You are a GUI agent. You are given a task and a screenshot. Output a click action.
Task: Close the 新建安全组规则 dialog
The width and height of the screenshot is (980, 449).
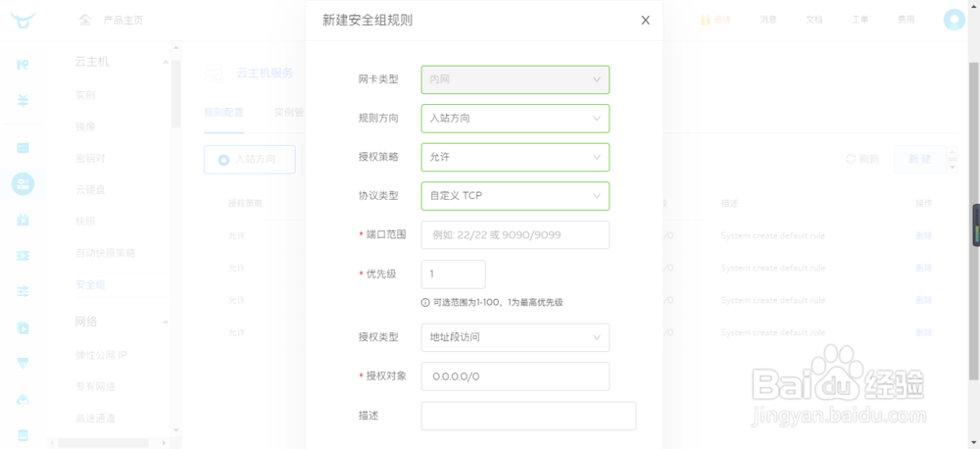(645, 20)
